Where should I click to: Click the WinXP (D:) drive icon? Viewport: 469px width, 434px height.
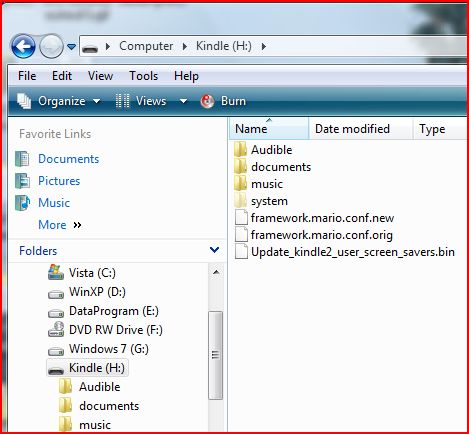56,295
